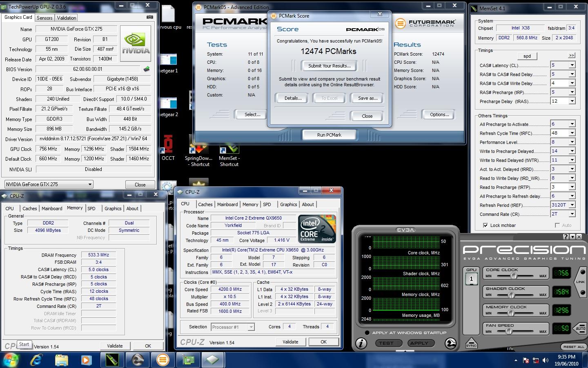
Task: Expand Refresh Cycle Time (tRFC) dropdown
Action: [x=572, y=133]
